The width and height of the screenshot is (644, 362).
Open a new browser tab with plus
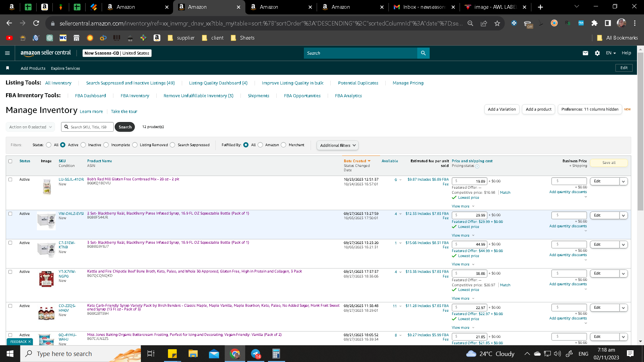pyautogui.click(x=540, y=7)
